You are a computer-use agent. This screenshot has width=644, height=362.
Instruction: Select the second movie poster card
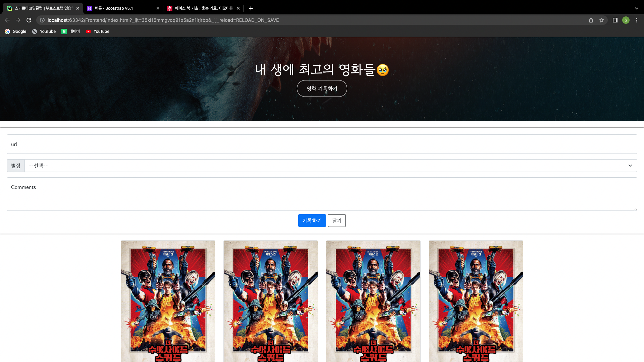click(271, 301)
